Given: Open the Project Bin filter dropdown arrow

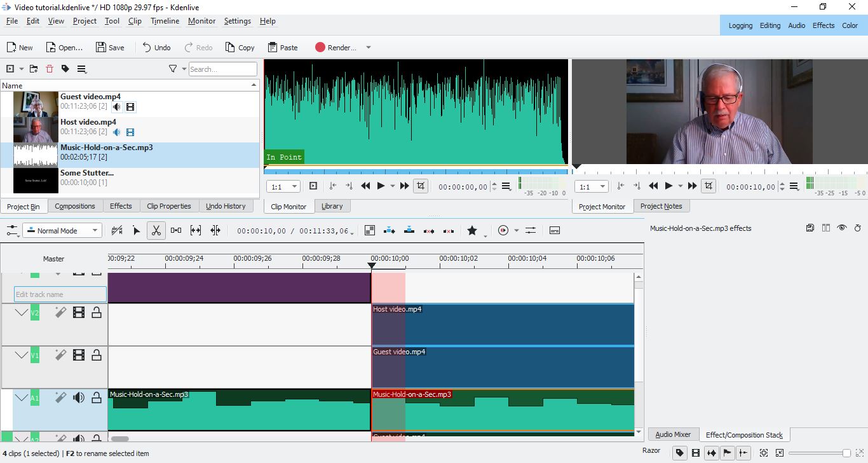Looking at the screenshot, I should 184,69.
